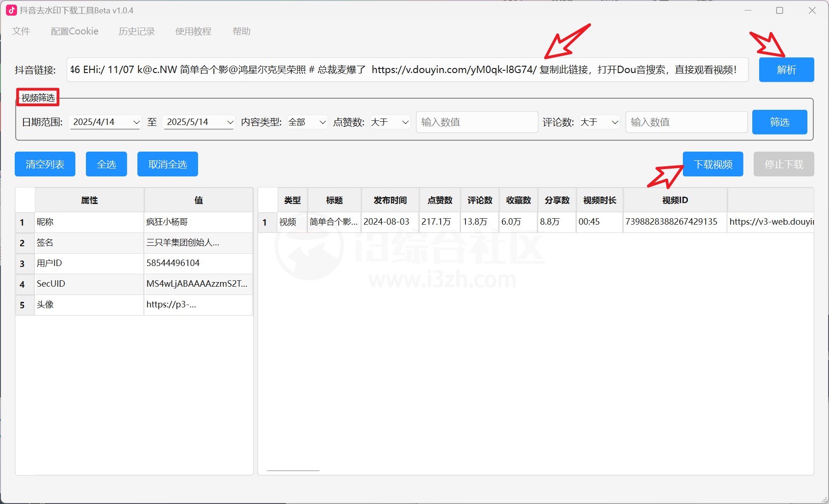Click the Douyin logo in the title bar
The height and width of the screenshot is (504, 829).
(x=11, y=10)
